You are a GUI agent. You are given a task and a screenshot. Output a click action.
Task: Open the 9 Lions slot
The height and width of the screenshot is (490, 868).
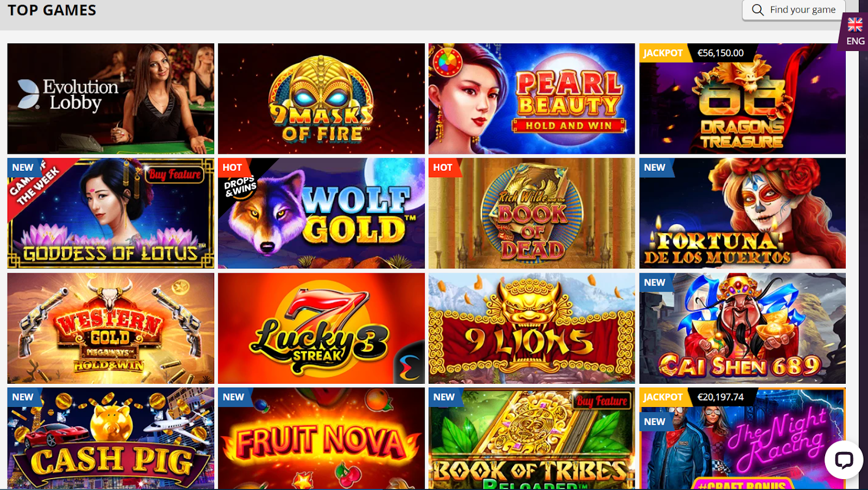[532, 328]
